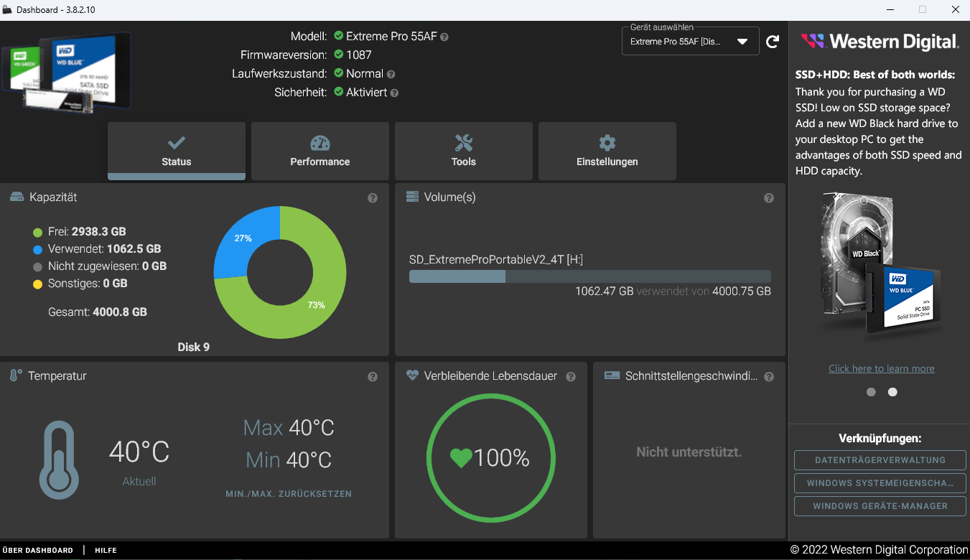
Task: Click ÜBER DASHBOARD in footer
Action: [x=38, y=550]
